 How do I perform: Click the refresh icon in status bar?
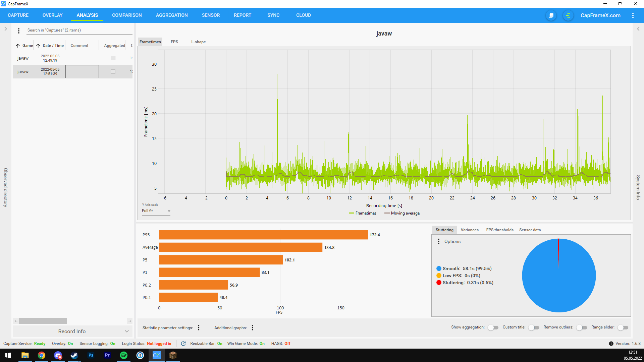183,344
